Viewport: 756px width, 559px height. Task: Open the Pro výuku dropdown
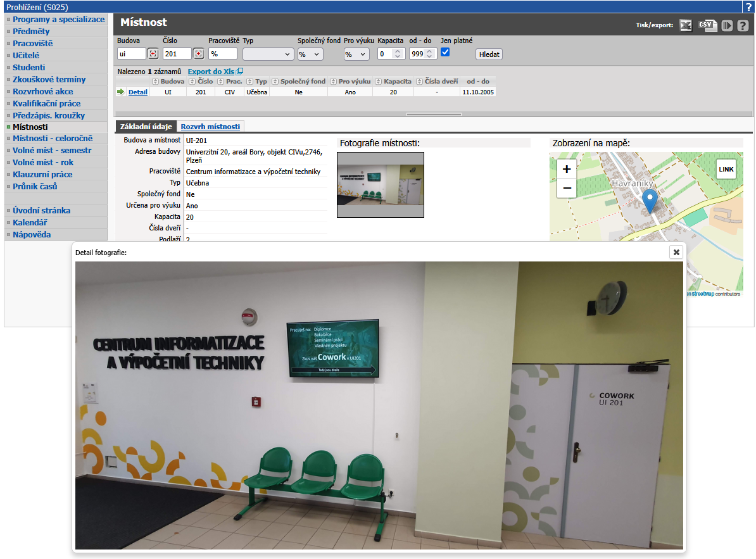click(356, 54)
